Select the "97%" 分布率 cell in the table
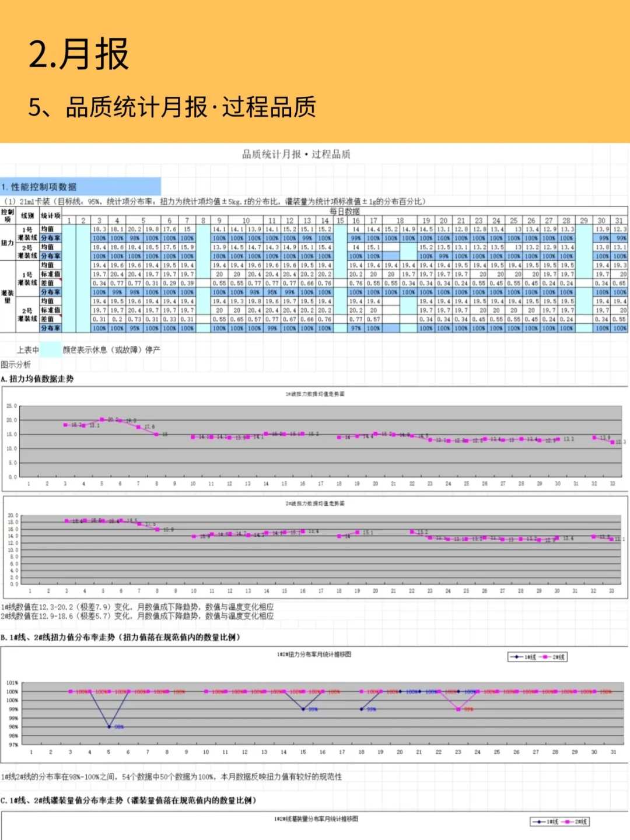630x840 pixels. [x=356, y=328]
